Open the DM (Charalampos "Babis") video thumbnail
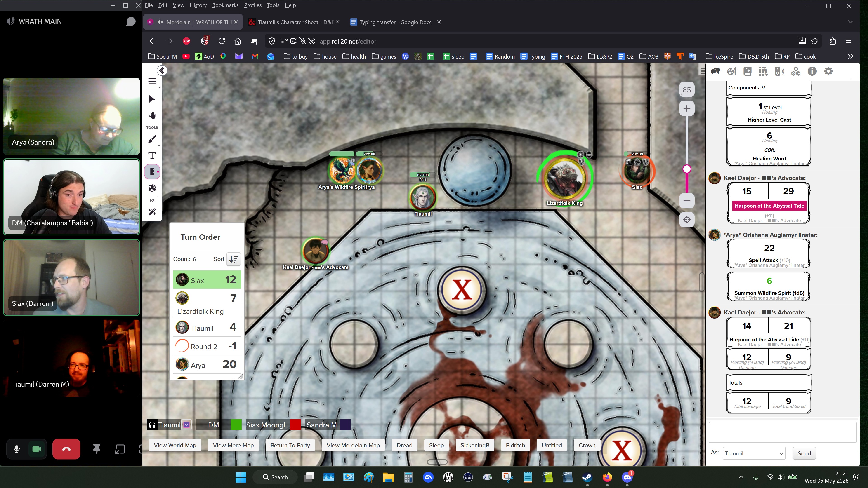The height and width of the screenshot is (488, 868). pos(71,197)
